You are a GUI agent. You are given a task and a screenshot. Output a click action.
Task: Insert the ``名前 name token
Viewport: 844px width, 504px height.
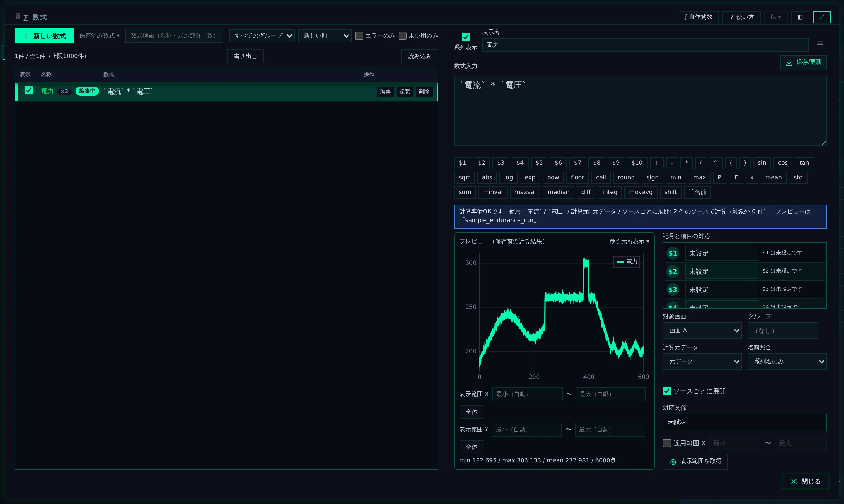697,192
